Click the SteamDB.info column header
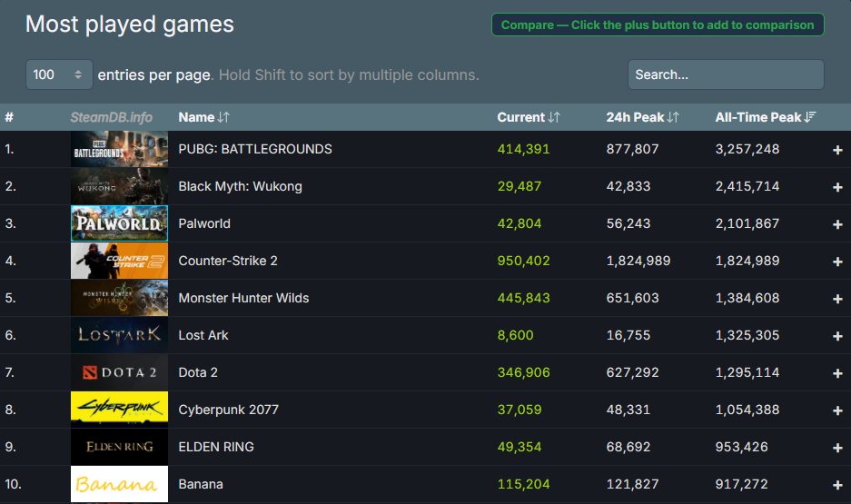Screen dimensions: 851x504 pyautogui.click(x=112, y=117)
